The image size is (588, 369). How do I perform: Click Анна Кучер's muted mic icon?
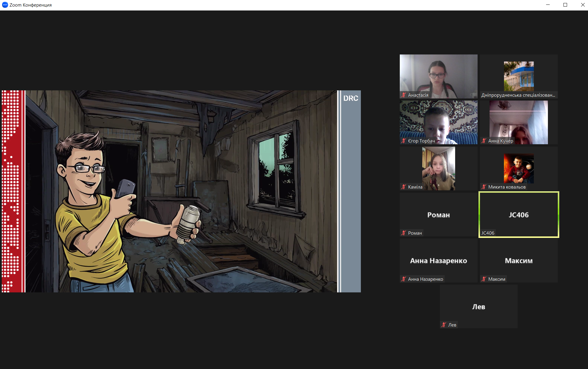[x=484, y=141]
